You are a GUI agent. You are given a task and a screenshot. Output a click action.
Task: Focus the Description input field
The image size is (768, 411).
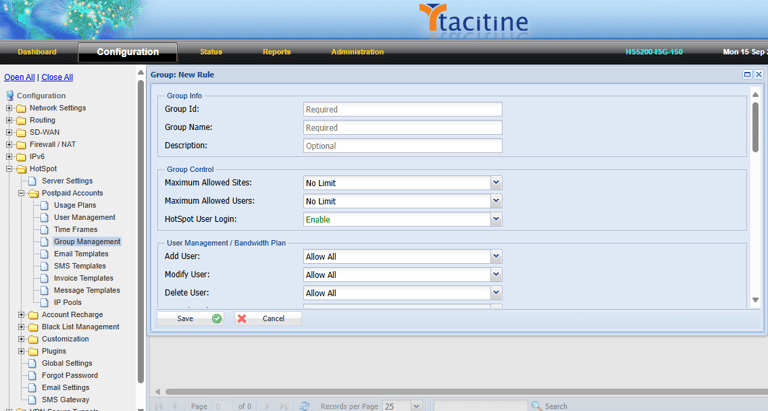[403, 145]
